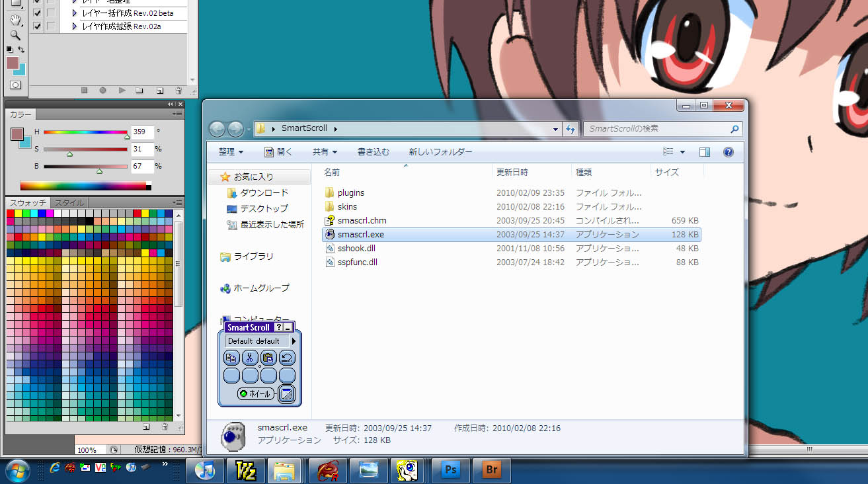Sort files by 更新日時 column header
Image resolution: width=868 pixels, height=484 pixels.
click(x=512, y=172)
